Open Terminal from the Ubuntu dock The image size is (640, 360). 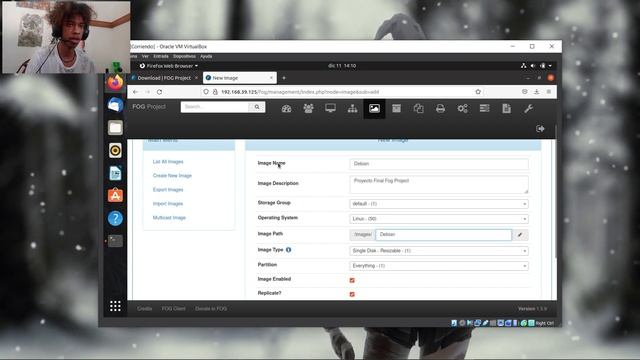point(115,241)
